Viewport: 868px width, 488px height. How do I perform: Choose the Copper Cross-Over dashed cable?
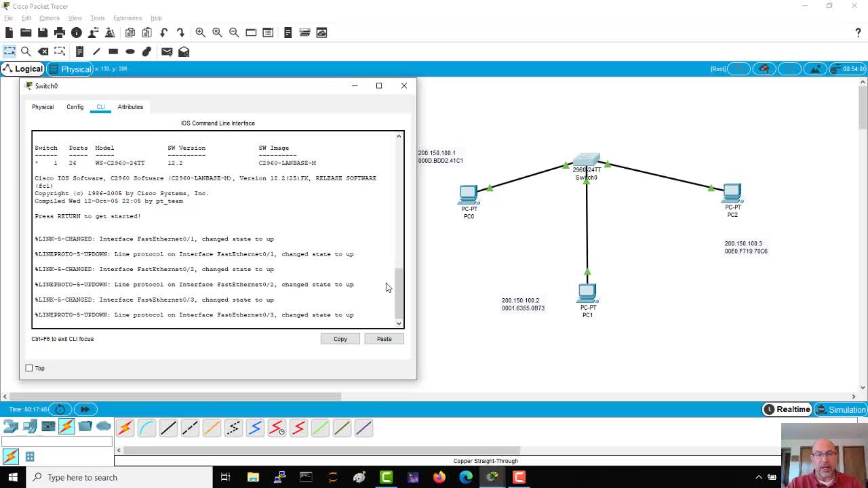(190, 428)
